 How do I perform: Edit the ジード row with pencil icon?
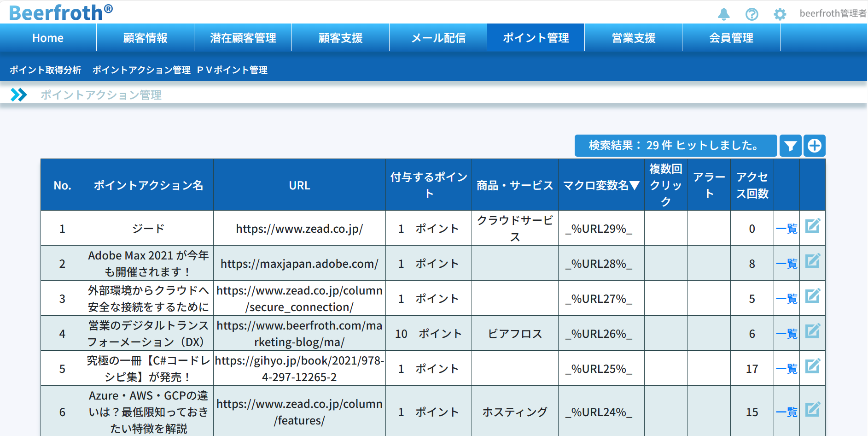(812, 226)
